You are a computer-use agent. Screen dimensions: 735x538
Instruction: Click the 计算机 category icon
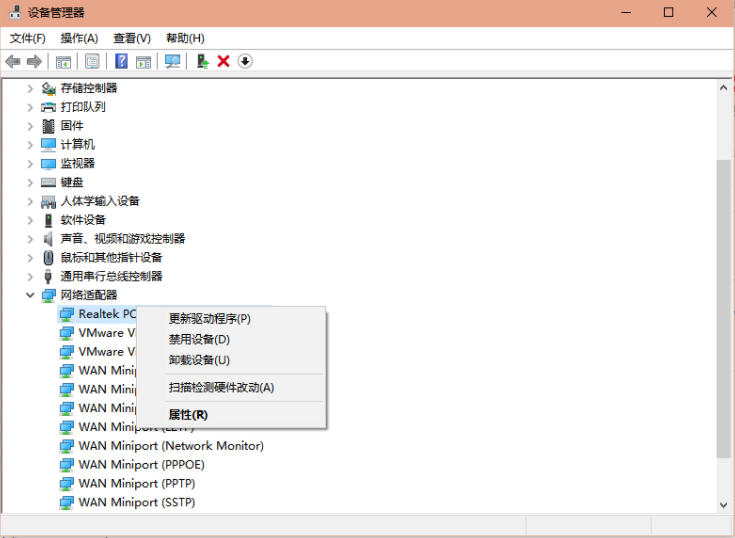coord(48,145)
